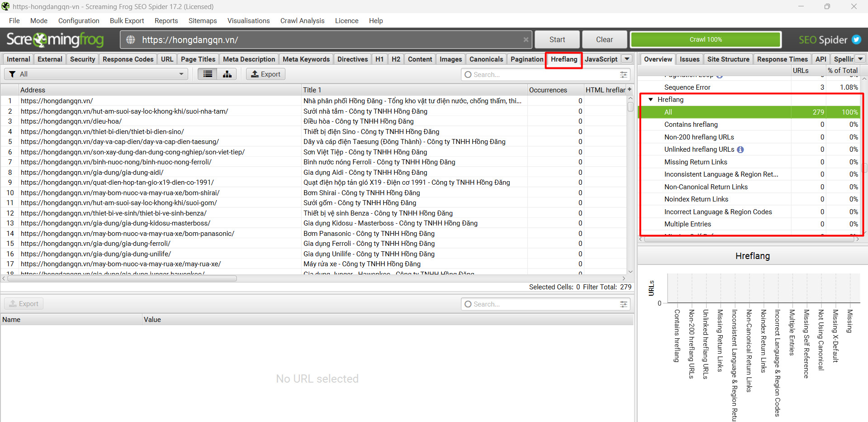Select the Missing Return Links filter
The width and height of the screenshot is (868, 422).
tap(696, 162)
